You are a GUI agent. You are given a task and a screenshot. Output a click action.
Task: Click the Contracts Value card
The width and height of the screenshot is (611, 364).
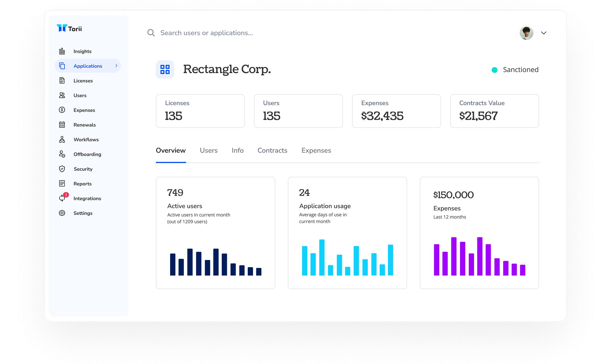pyautogui.click(x=494, y=111)
